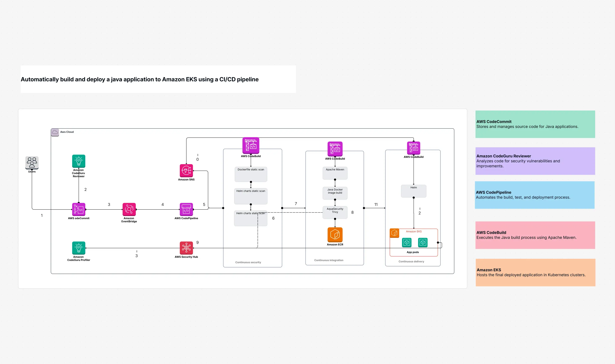
Task: Click an App pods icon inside Amazon EKS
Action: click(x=407, y=242)
